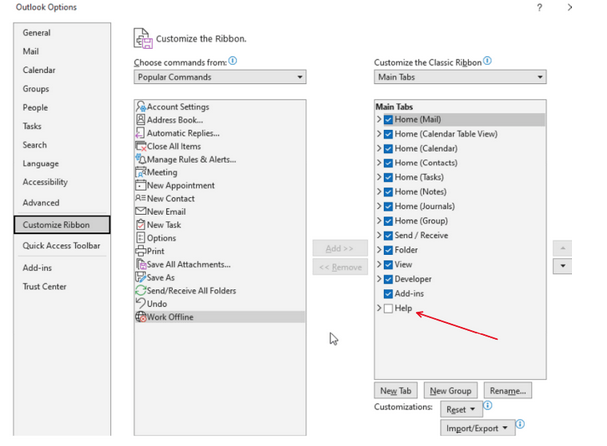Go to Quick Access Toolbar settings
Screen dimensions: 607x446
click(61, 245)
